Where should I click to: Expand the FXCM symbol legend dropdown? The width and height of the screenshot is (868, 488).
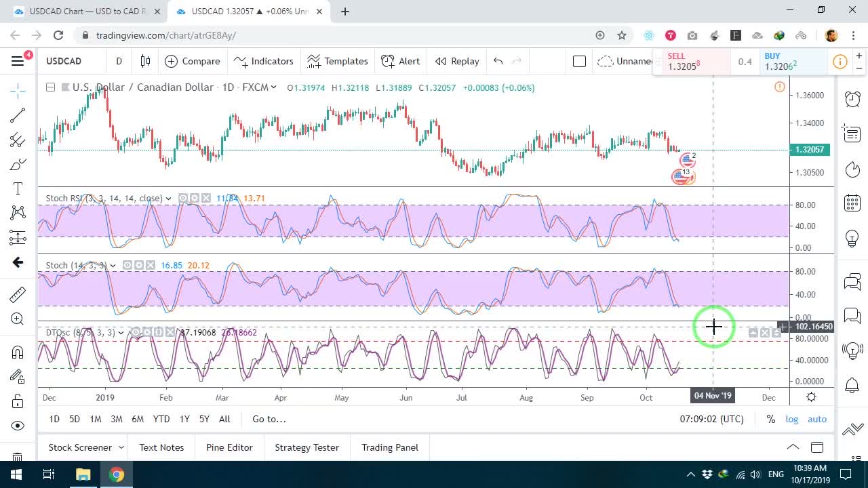point(273,87)
